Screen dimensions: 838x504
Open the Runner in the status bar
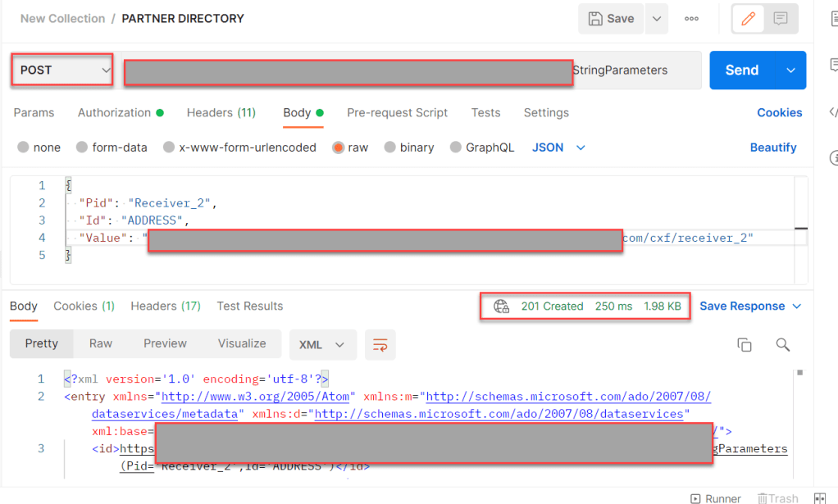[716, 498]
